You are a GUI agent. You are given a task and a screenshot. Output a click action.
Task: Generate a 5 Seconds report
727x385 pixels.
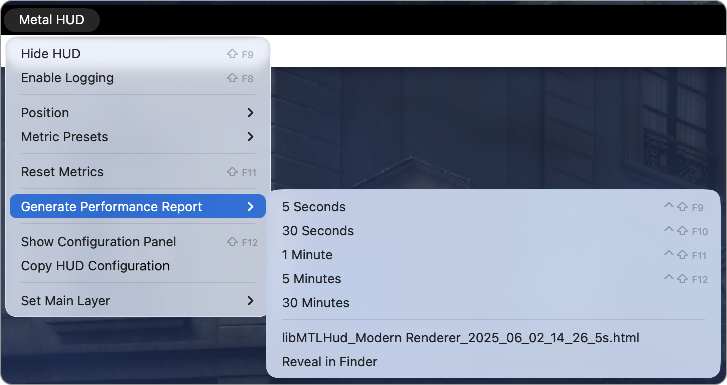pyautogui.click(x=493, y=207)
